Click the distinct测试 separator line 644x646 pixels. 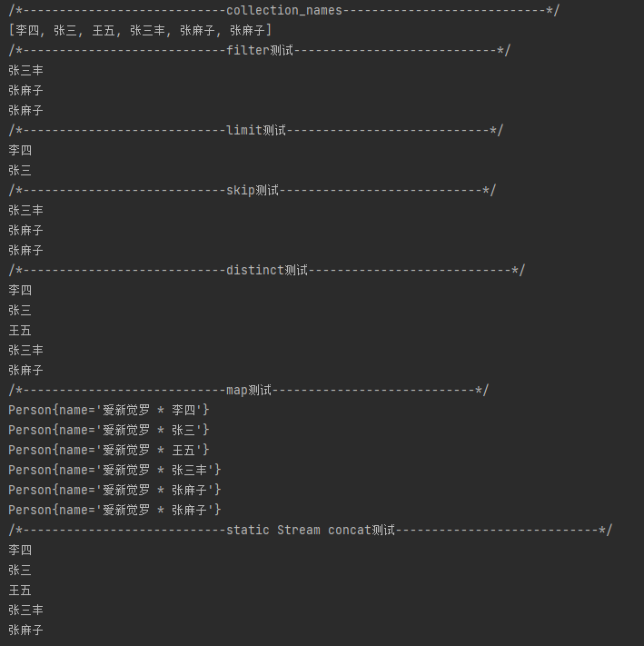click(x=266, y=271)
